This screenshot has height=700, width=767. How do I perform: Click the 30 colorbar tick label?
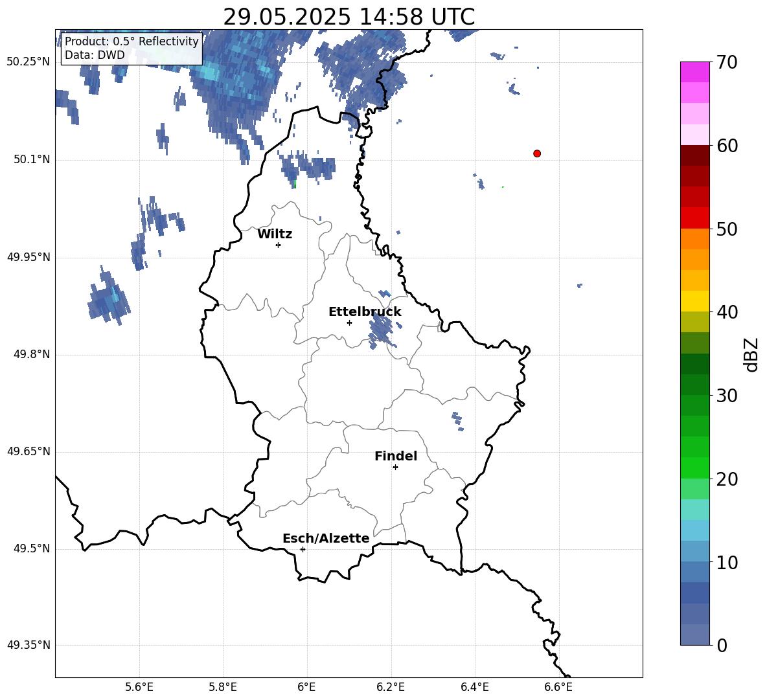tap(727, 396)
